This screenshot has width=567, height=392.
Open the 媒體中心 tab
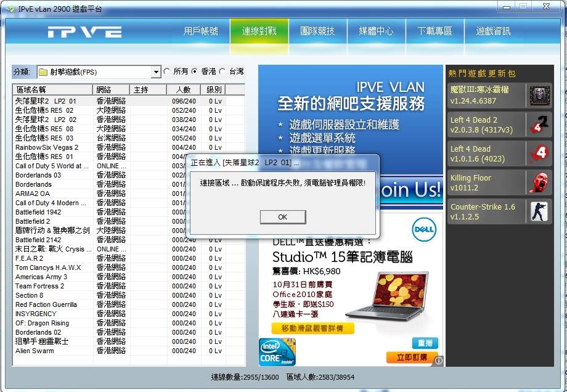coord(376,31)
